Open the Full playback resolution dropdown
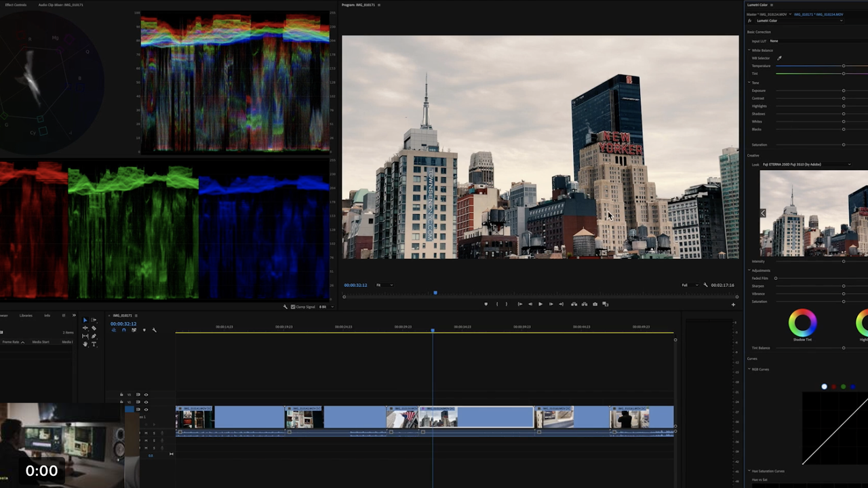Image resolution: width=868 pixels, height=488 pixels. coord(690,285)
